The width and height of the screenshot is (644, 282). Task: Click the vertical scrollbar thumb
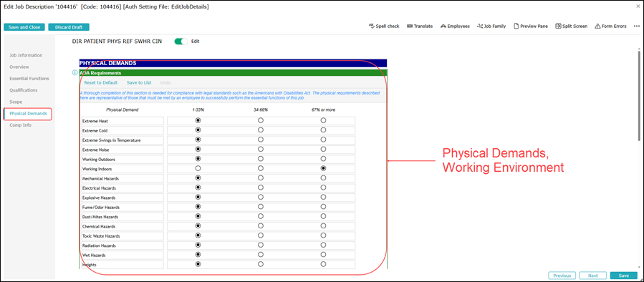pyautogui.click(x=639, y=95)
